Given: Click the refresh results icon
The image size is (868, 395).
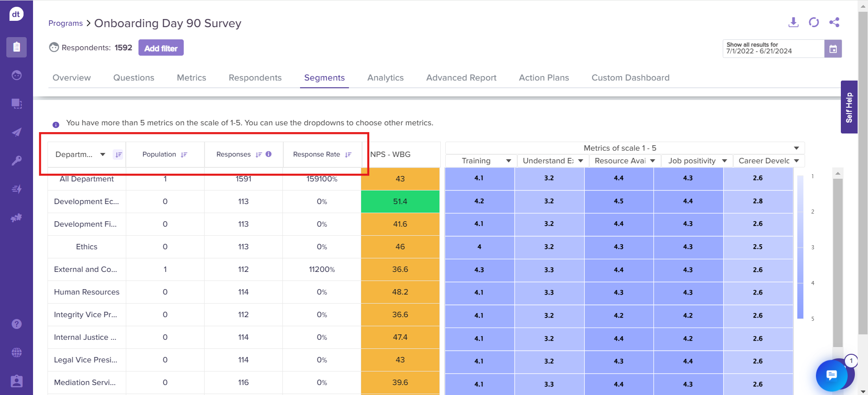Looking at the screenshot, I should [x=814, y=22].
